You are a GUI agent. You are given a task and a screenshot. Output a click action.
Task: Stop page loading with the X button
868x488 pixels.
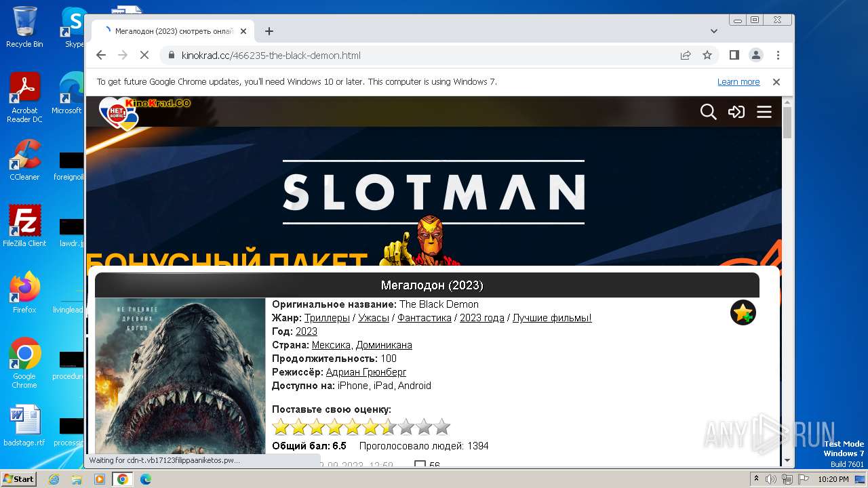point(144,56)
